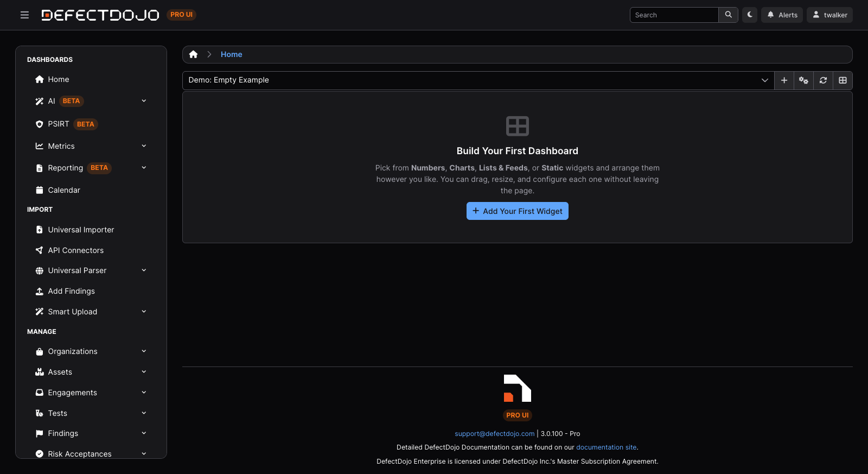Expand the Metrics menu chevron
The image size is (868, 474).
(x=144, y=146)
